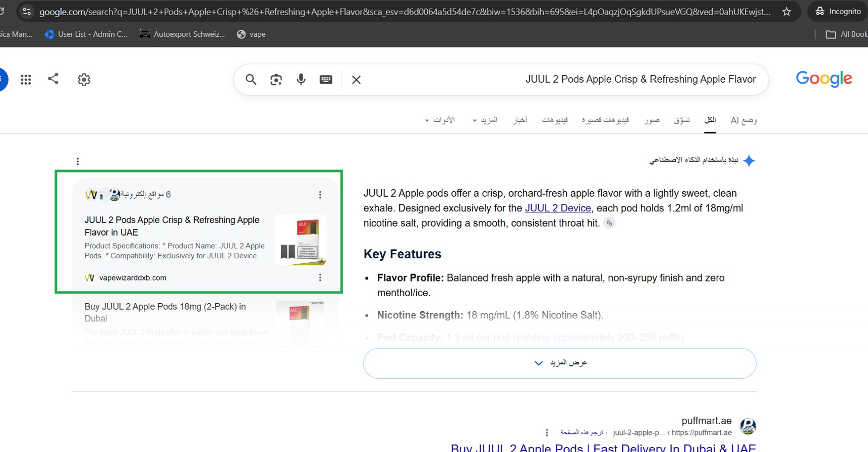Click the site information icon in address bar

tap(27, 11)
